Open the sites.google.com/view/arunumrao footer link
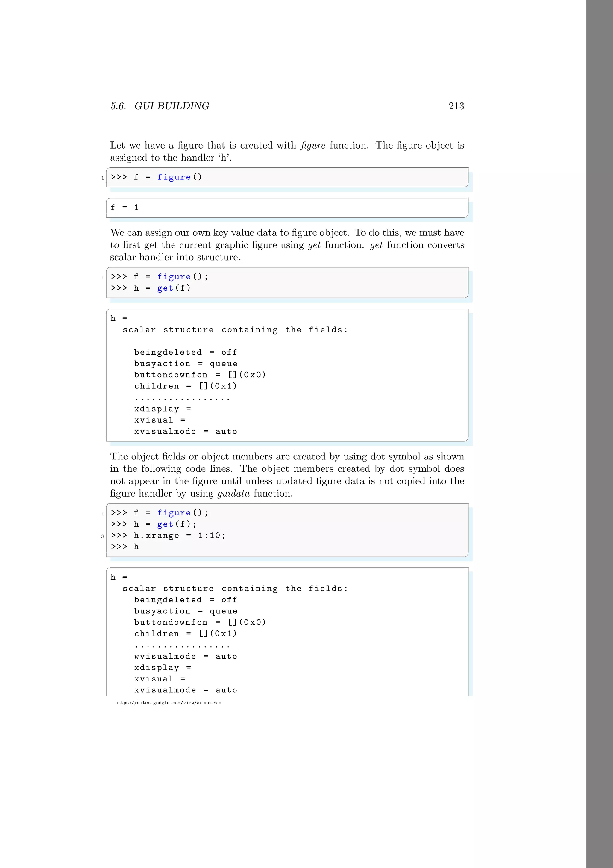The image size is (613, 868). 168,703
